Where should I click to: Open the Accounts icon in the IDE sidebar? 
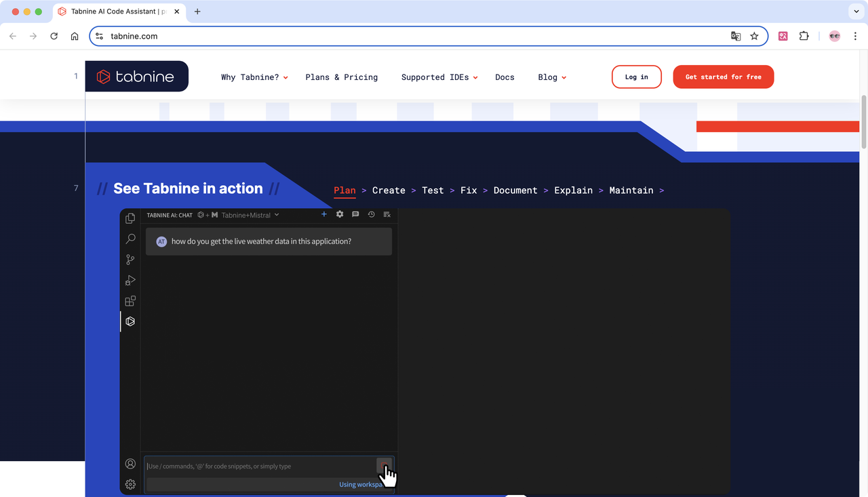coord(130,464)
